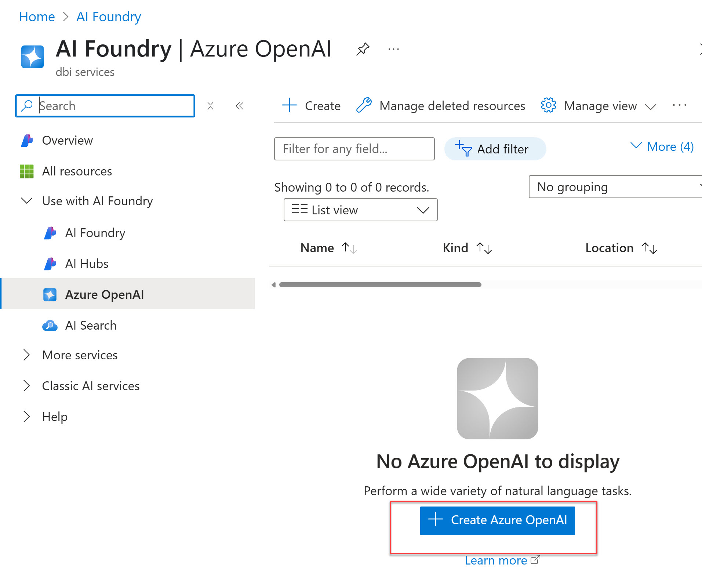702x588 pixels.
Task: Open the List view dropdown
Action: pyautogui.click(x=360, y=210)
